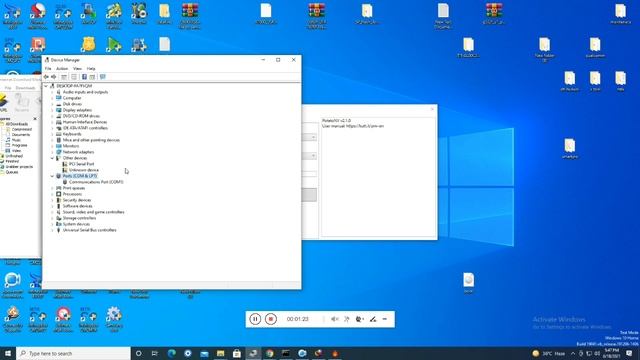640x360 pixels.
Task: Show hidden system tray icons chevron
Action: click(x=573, y=353)
